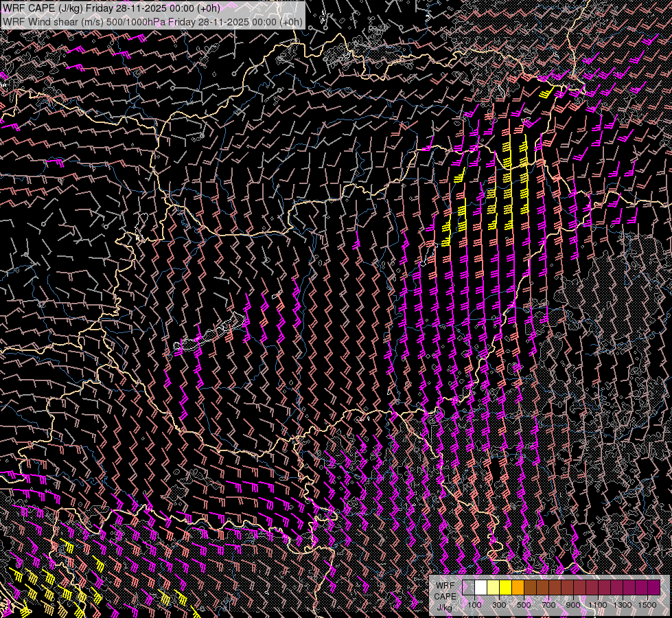Click the 'WRF CAPE (J/kg)' title line
Screen dimensions: 672x618
(x=111, y=8)
